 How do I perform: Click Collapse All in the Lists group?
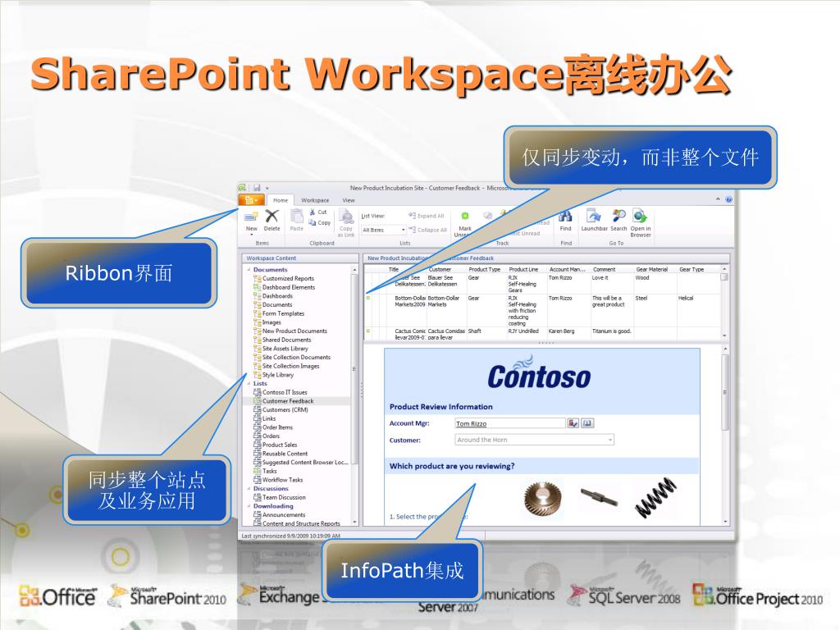(427, 230)
